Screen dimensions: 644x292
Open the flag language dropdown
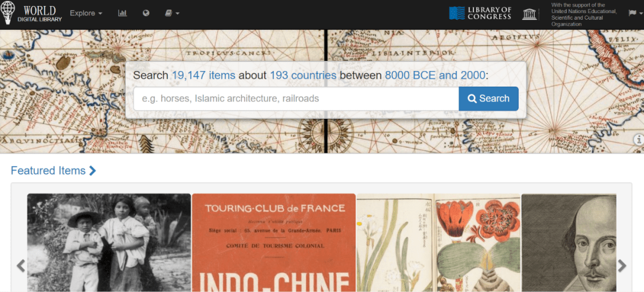636,13
